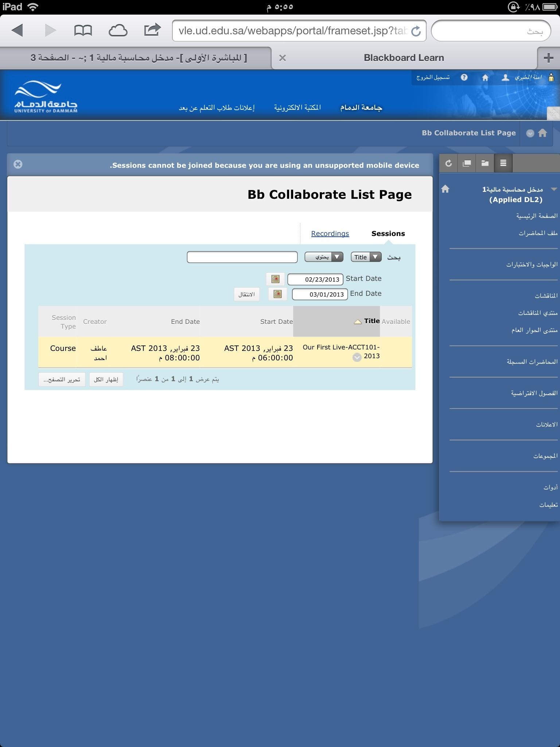Open المناقشات in course menu
Viewport: 560px width, 747px height.
[x=546, y=296]
